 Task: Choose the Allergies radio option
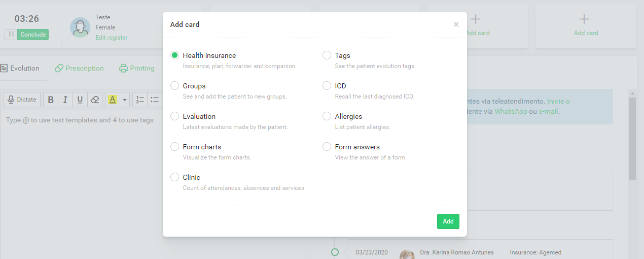point(327,116)
